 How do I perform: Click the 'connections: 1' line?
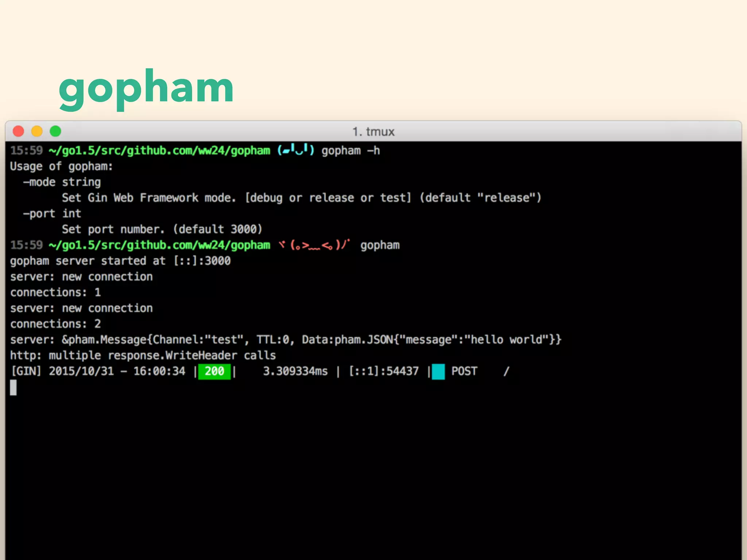click(55, 292)
